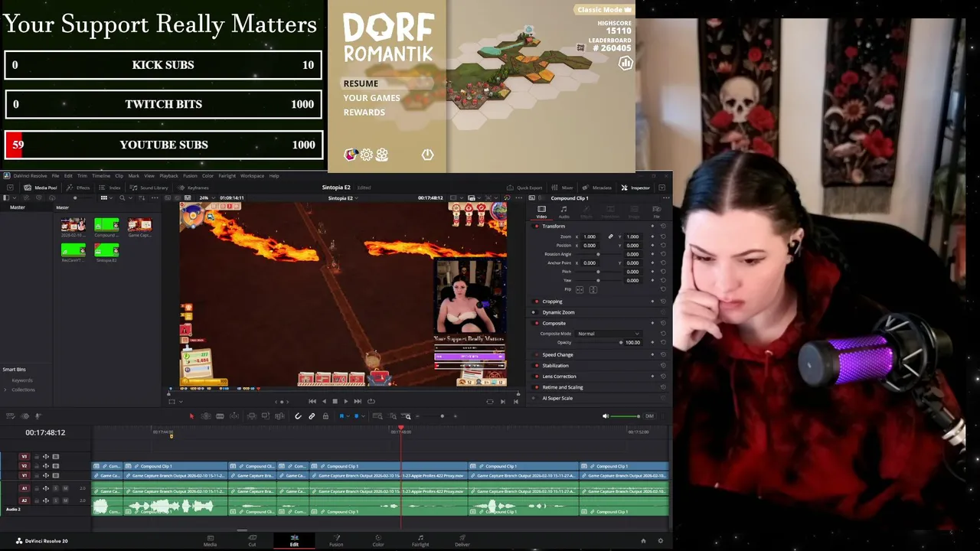
Task: Go to the Fairlight page
Action: click(420, 540)
